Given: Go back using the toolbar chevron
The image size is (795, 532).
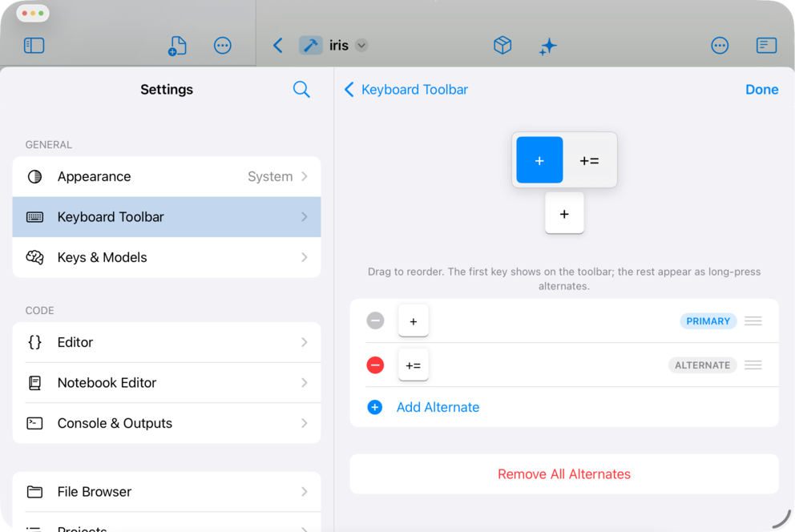Looking at the screenshot, I should pyautogui.click(x=278, y=46).
